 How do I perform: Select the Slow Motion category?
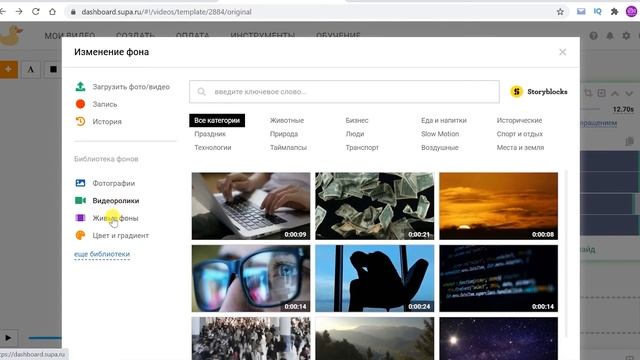pyautogui.click(x=440, y=134)
